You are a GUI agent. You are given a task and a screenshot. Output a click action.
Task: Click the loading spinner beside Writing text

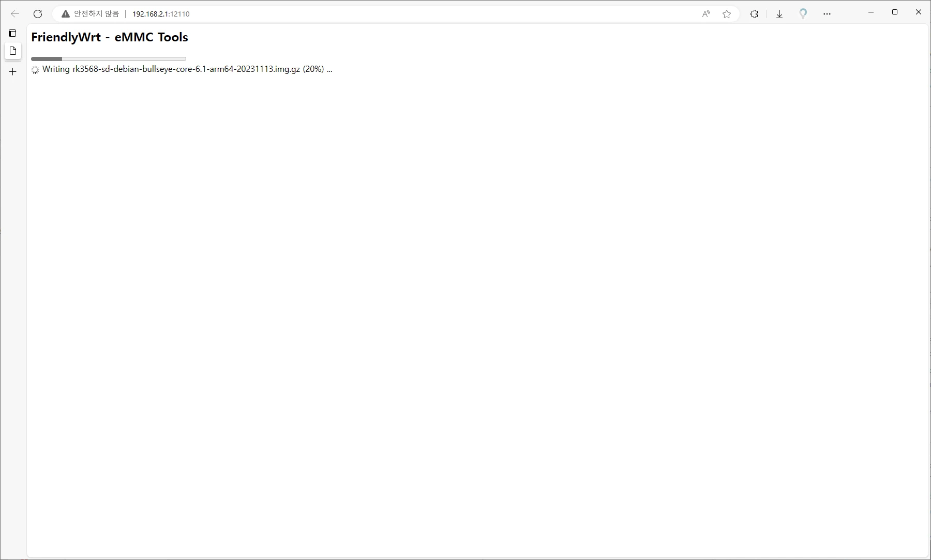pos(35,70)
